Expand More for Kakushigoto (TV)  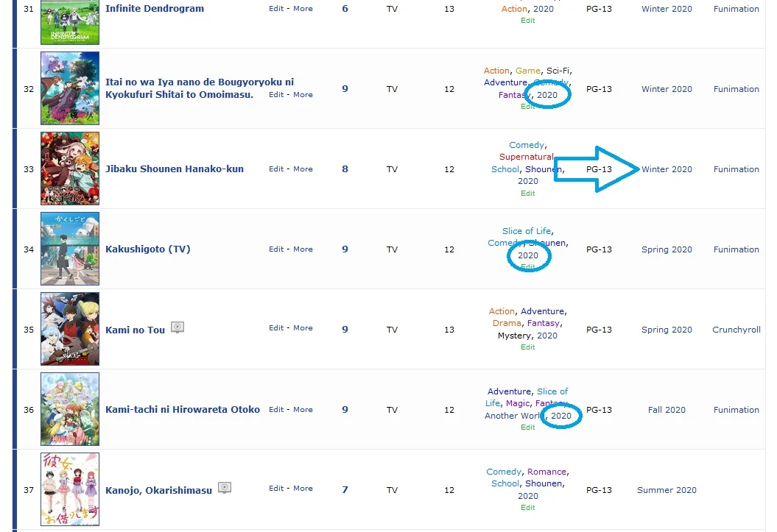pos(303,249)
